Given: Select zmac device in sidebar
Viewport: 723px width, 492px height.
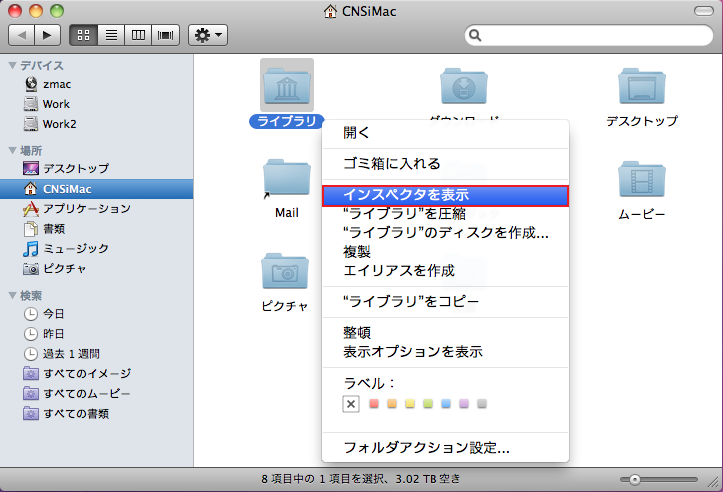Looking at the screenshot, I should [56, 84].
